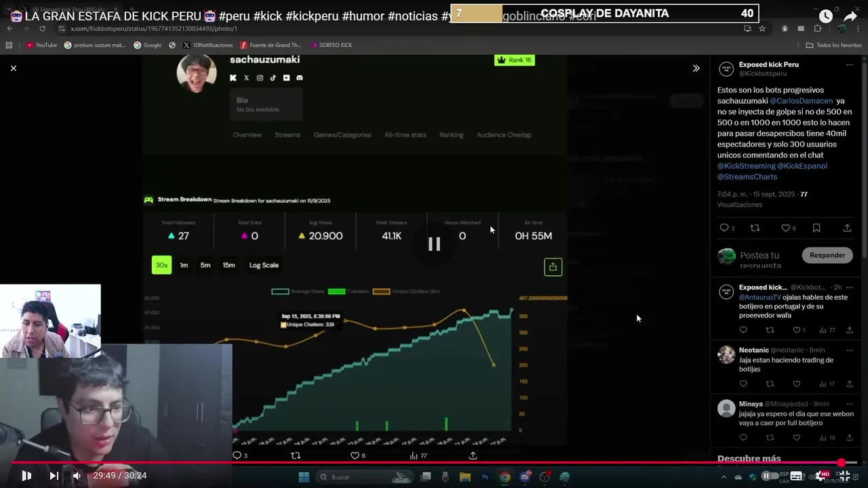Open the 10Notificaciones bookmark

tap(208, 45)
